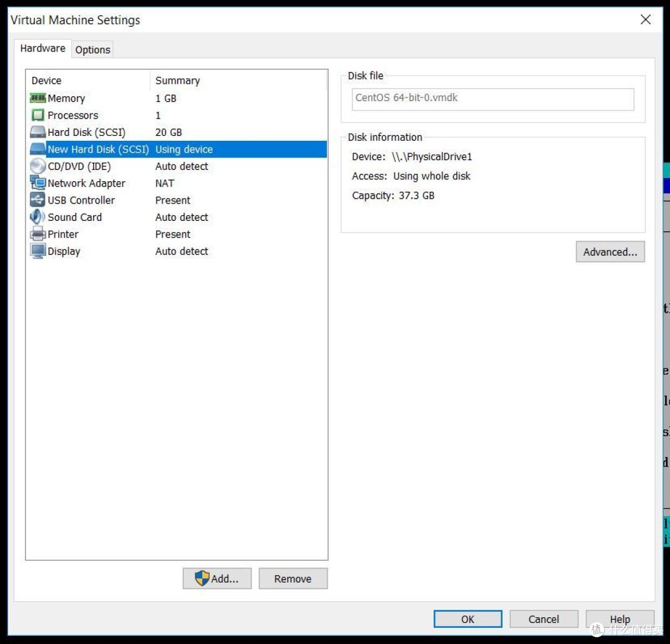Select the Hardware tab
This screenshot has width=670, height=644.
tap(43, 48)
